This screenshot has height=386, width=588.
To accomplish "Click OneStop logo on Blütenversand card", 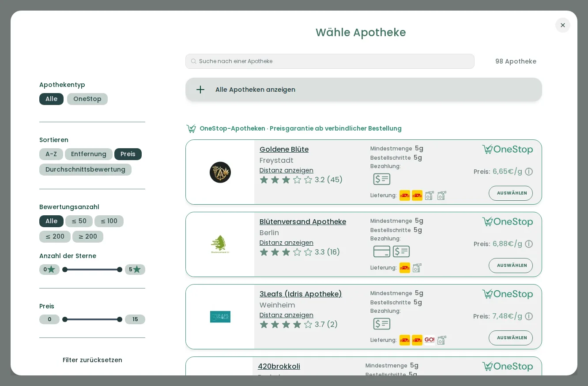I will (x=507, y=222).
